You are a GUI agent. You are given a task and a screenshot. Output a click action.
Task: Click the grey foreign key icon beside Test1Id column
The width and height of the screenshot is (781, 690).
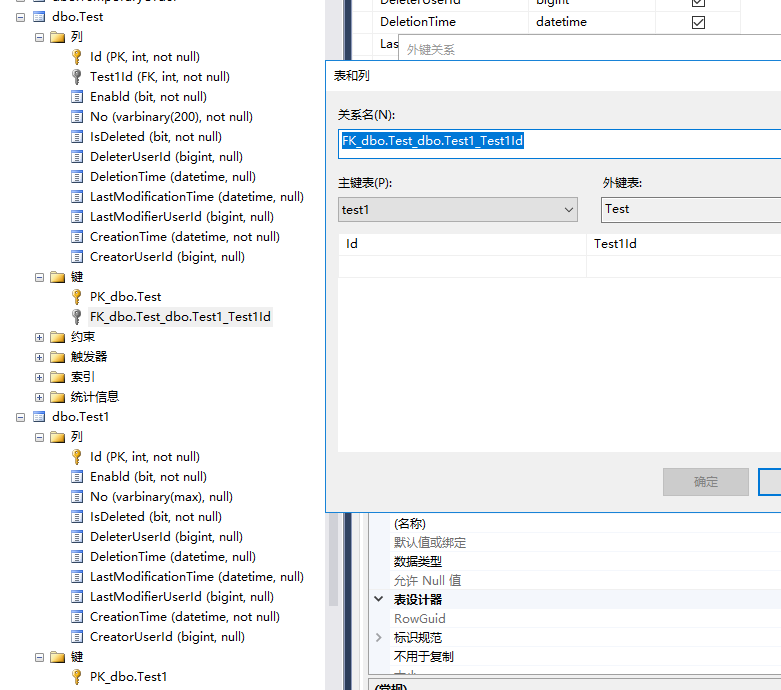77,77
